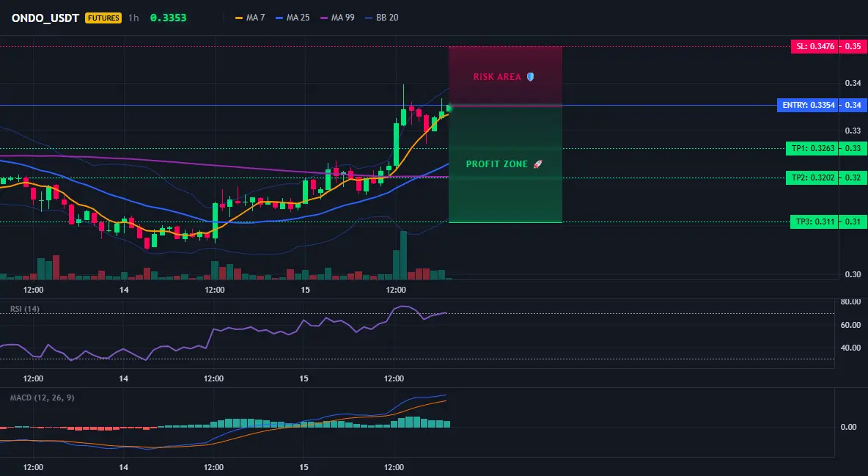868x476 pixels.
Task: Click the green 0.31 axis tag
Action: click(x=853, y=221)
